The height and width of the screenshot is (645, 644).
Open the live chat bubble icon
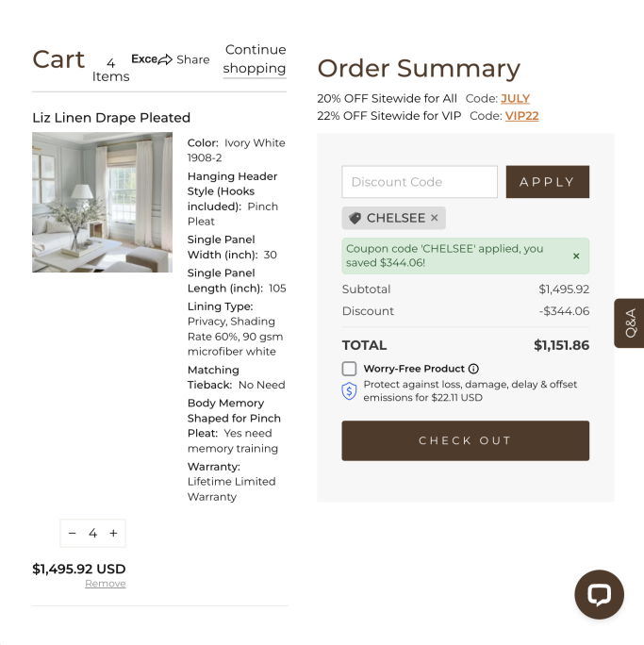[x=599, y=594]
